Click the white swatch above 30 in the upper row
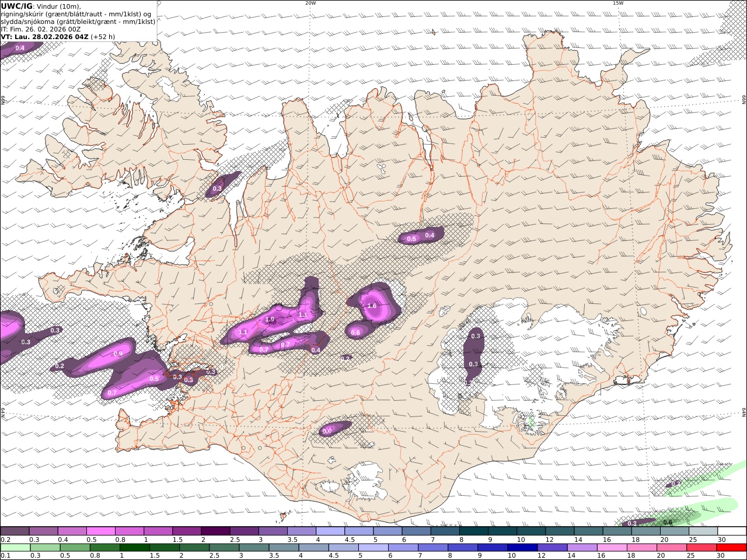The height and width of the screenshot is (560, 747). [731, 531]
